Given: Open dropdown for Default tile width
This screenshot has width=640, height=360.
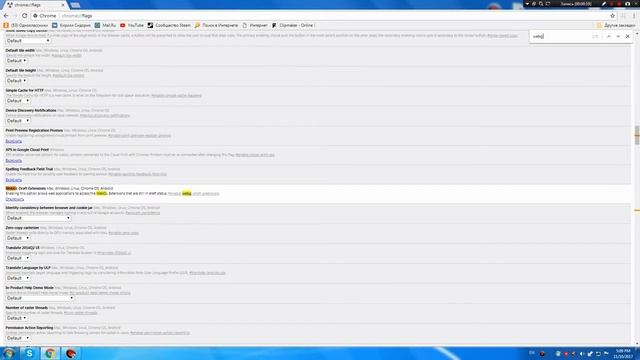Looking at the screenshot, I should click(x=16, y=61).
